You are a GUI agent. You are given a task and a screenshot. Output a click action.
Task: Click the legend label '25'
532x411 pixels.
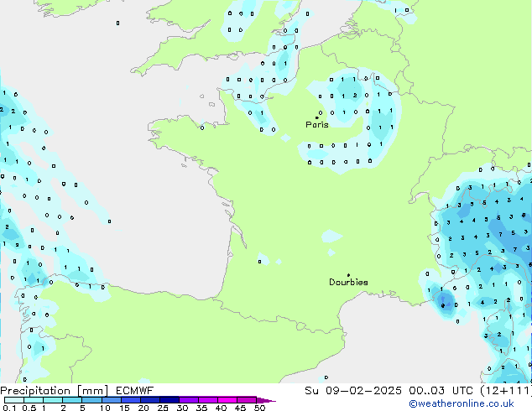[x=163, y=408]
